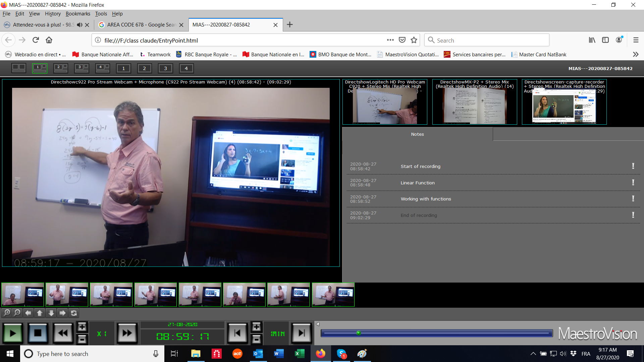644x362 pixels.
Task: Zoom in on the thumbnail strip
Action: click(7, 313)
